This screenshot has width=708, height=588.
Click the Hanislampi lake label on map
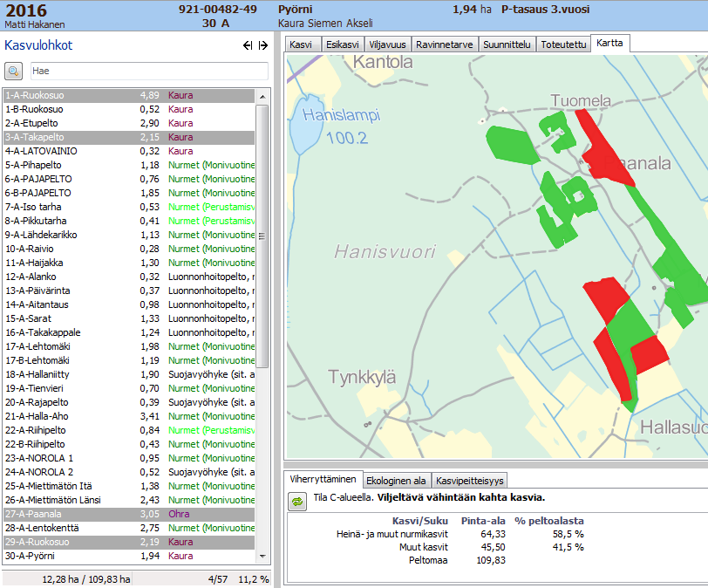(x=342, y=116)
